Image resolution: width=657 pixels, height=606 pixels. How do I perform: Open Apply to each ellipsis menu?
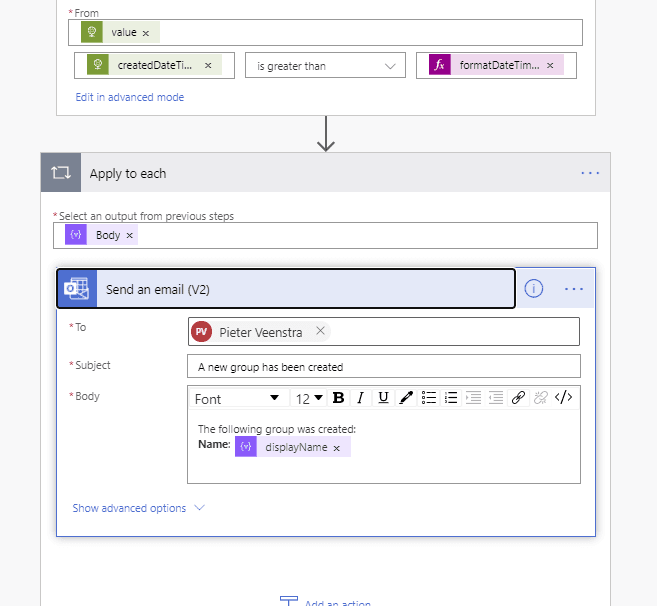click(x=590, y=173)
